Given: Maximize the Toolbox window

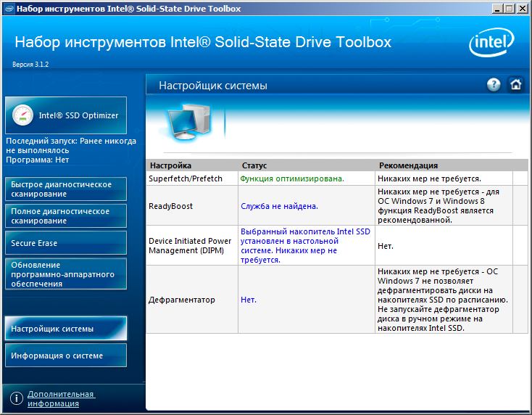Looking at the screenshot, I should (509, 9).
